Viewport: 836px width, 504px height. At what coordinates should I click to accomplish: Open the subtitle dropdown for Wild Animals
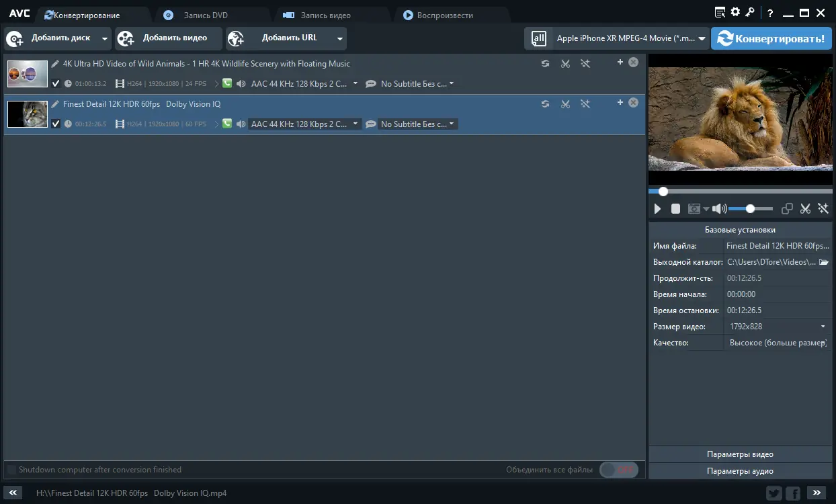417,84
